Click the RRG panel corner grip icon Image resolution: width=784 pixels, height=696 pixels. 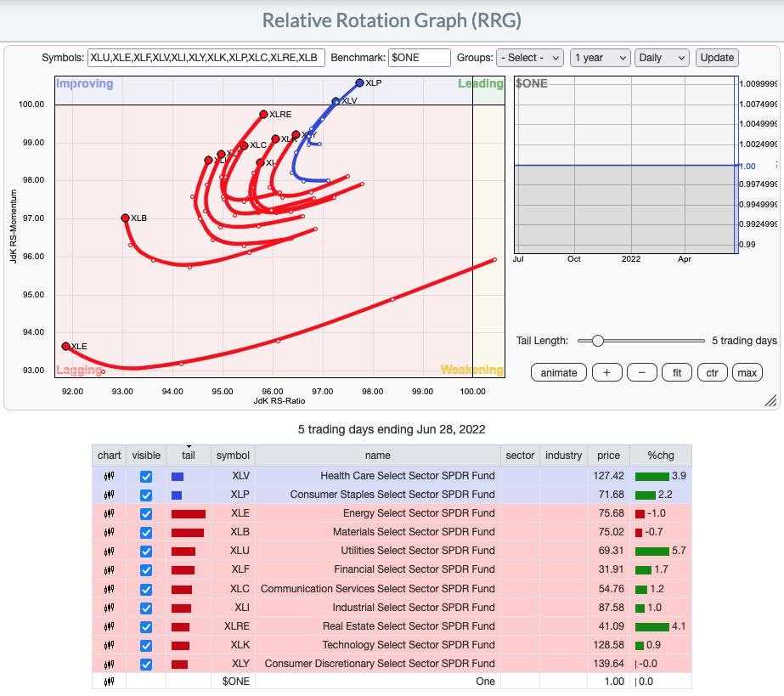[x=771, y=400]
